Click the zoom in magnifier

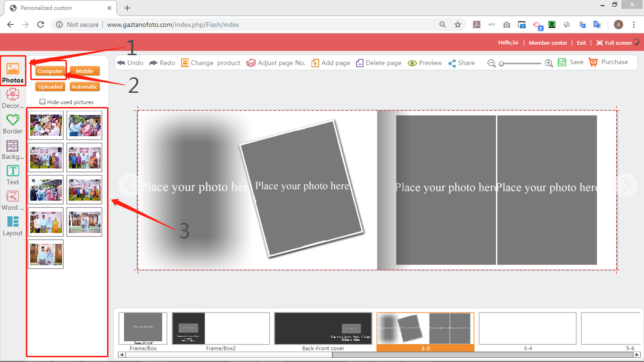click(549, 63)
